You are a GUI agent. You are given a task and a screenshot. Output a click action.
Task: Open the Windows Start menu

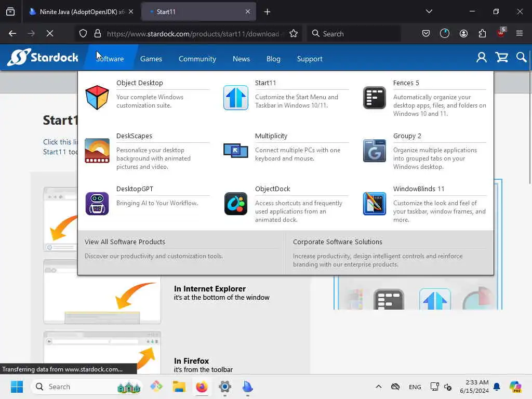point(17,387)
